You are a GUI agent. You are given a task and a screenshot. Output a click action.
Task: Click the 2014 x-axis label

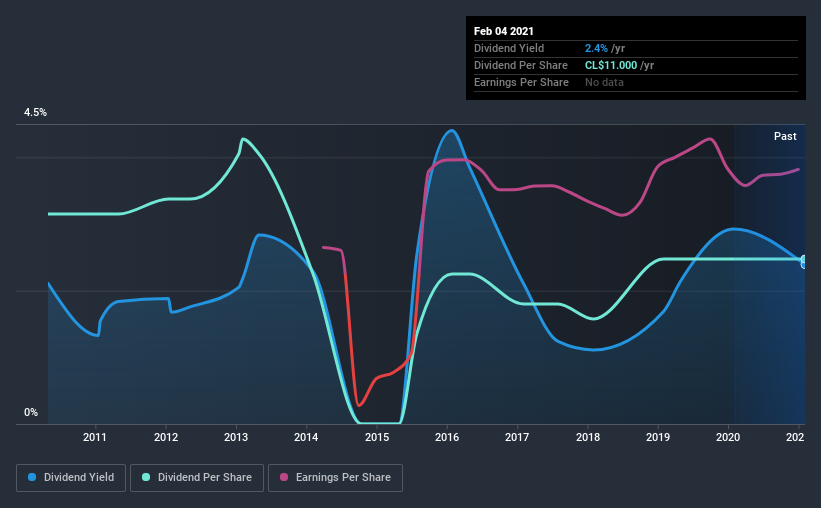[x=306, y=437]
